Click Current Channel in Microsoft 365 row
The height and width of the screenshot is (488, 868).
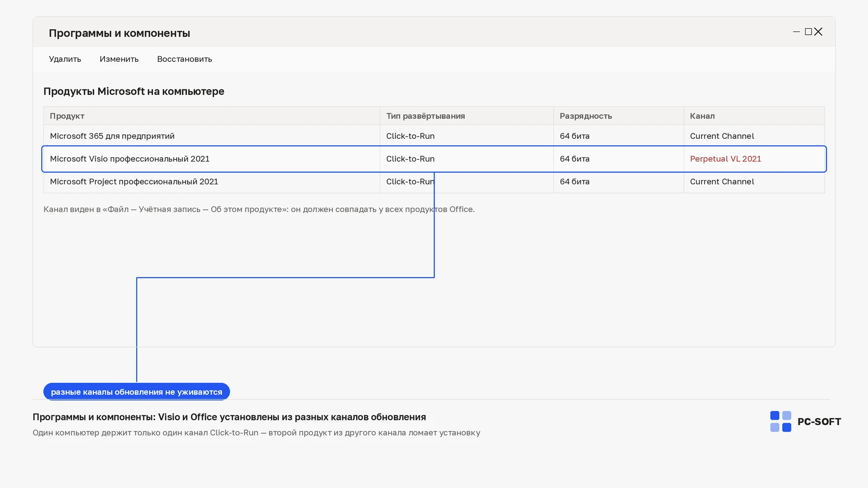coord(722,136)
